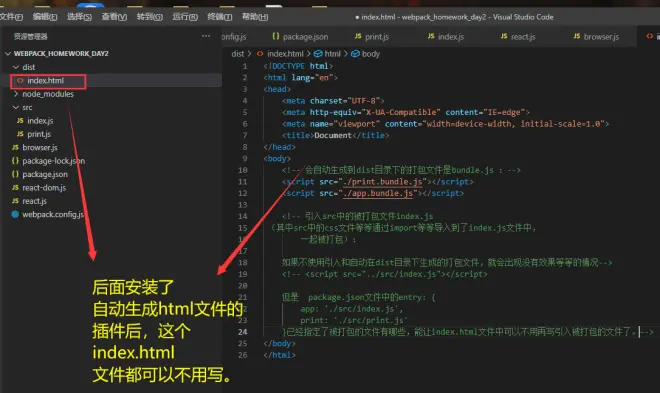This screenshot has height=393, width=660.
Task: Open print.js in the file tree
Action: 39,134
